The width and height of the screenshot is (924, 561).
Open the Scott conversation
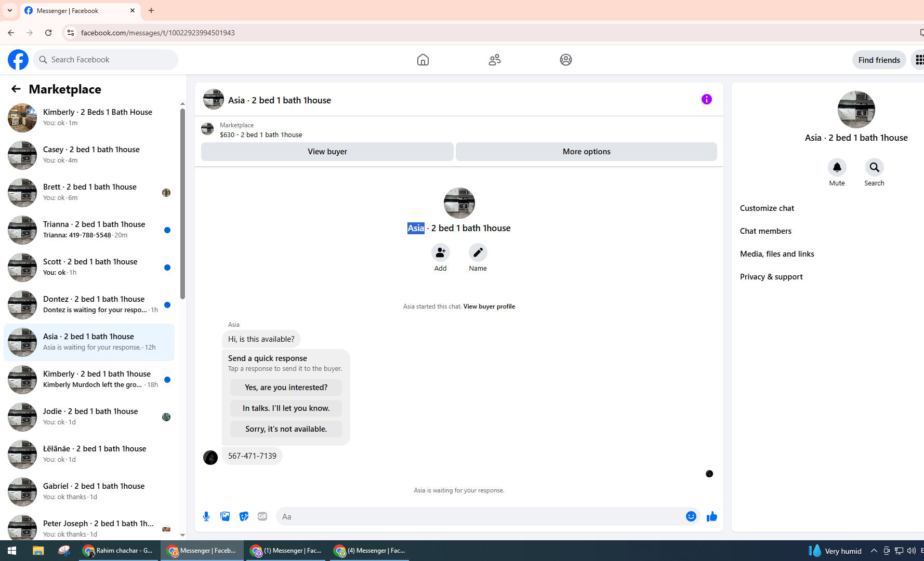pyautogui.click(x=89, y=267)
